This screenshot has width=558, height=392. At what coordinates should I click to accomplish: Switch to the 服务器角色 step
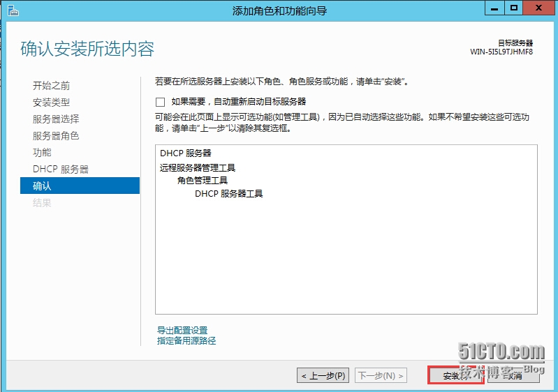click(x=56, y=136)
